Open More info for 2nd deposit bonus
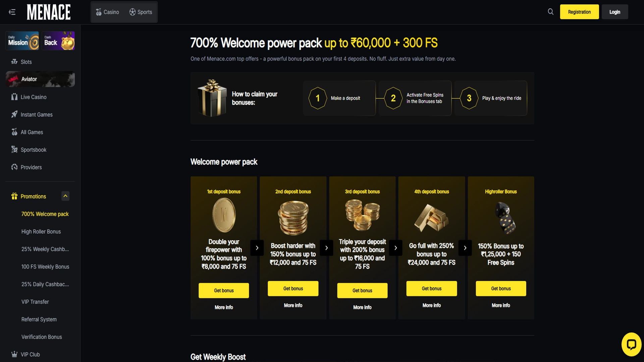This screenshot has width=644, height=362. 293,305
